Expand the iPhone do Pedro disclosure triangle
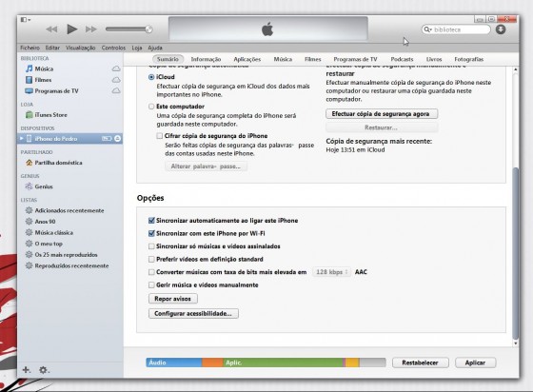The width and height of the screenshot is (533, 392). [x=22, y=139]
